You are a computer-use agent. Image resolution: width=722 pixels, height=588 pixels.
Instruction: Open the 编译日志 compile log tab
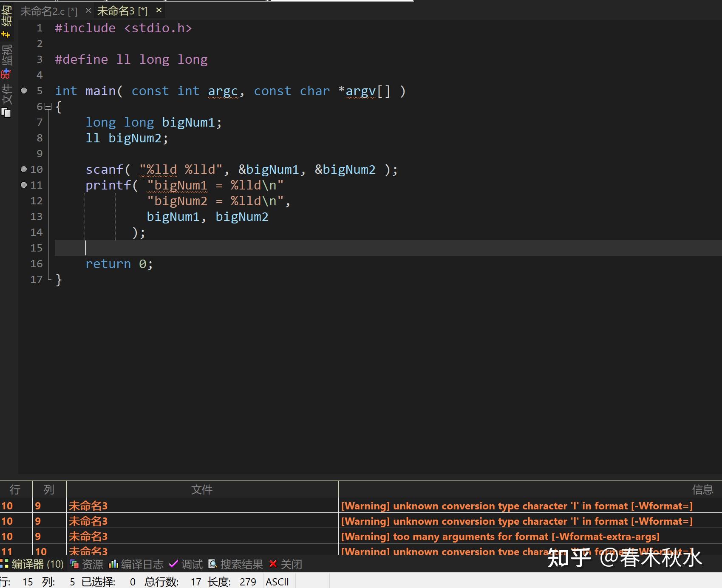(x=136, y=564)
